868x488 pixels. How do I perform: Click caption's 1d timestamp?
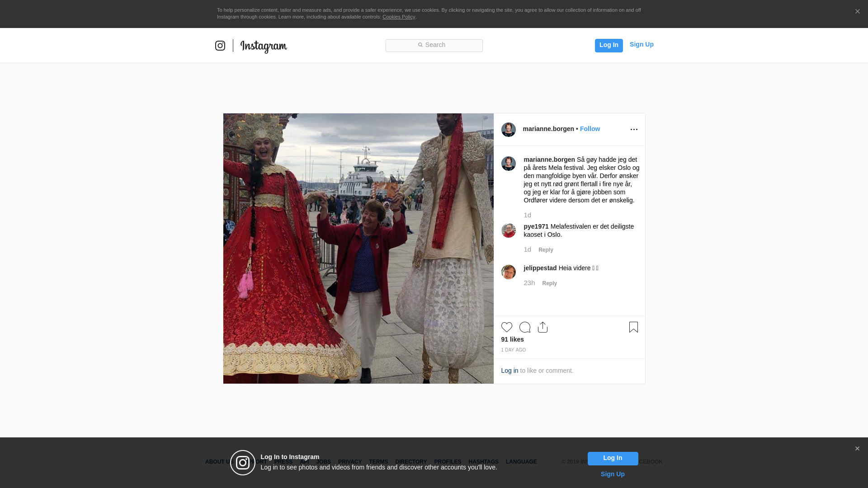[x=527, y=215]
